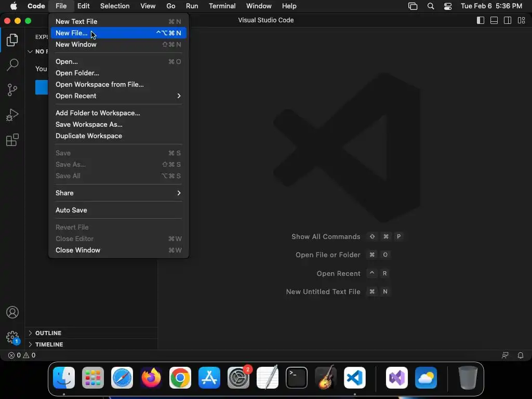This screenshot has height=399, width=532.
Task: Open the App Store from the Dock
Action: tap(209, 378)
